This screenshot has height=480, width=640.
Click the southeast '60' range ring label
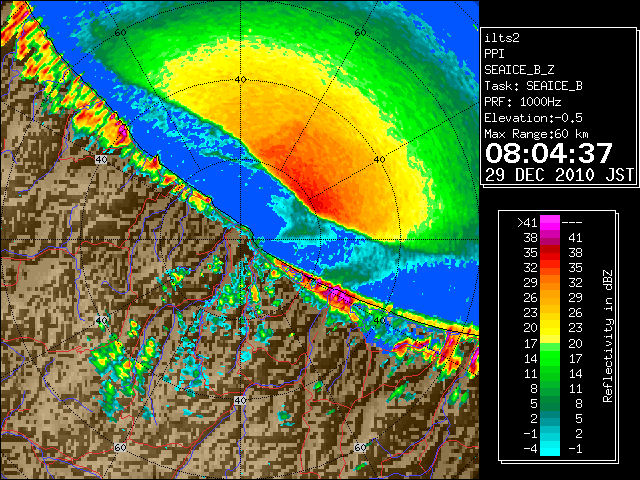(x=360, y=447)
